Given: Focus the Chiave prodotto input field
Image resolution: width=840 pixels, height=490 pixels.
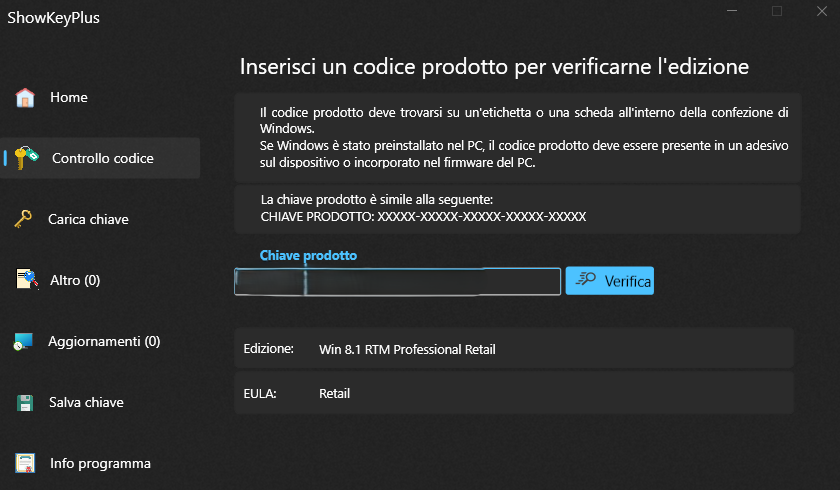Looking at the screenshot, I should pyautogui.click(x=398, y=282).
